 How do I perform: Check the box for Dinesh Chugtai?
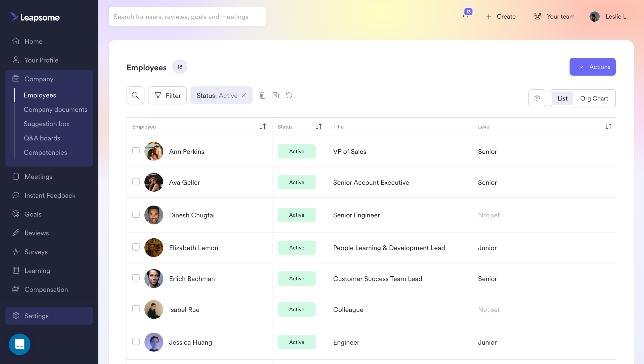pos(136,214)
